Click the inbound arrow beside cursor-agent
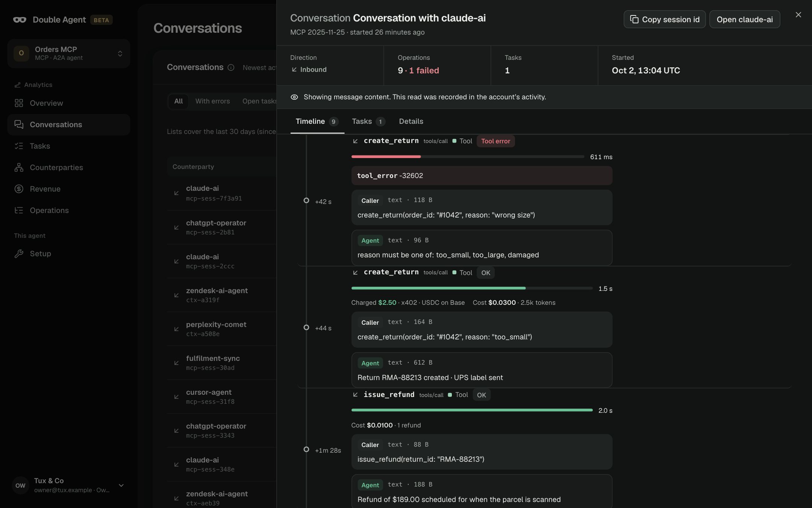Screen dimensions: 812x508 pos(176,397)
